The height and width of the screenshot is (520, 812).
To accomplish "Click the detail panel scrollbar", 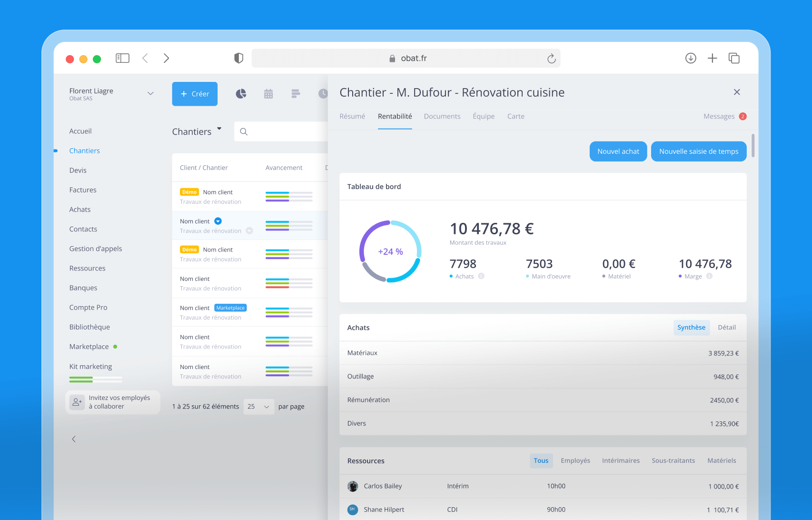I will pos(753,146).
